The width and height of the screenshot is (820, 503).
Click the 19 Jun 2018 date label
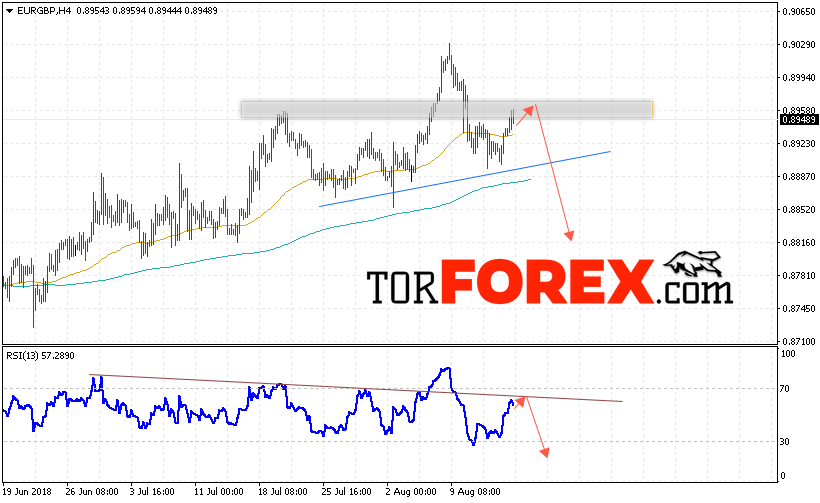[27, 492]
